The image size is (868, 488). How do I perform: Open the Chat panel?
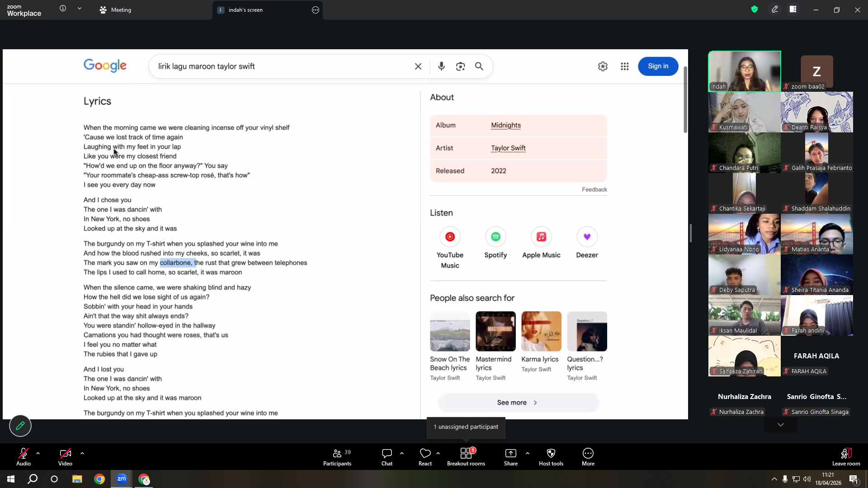coord(387,457)
